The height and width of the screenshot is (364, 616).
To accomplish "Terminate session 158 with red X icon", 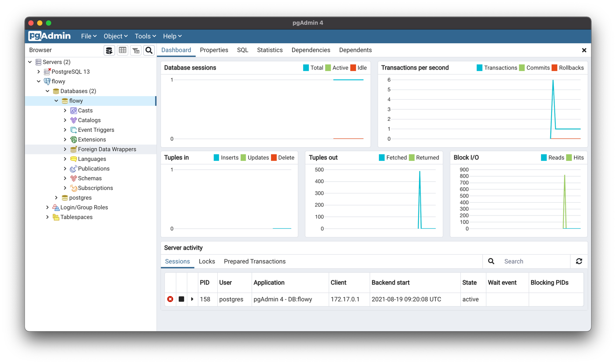I will coord(170,299).
